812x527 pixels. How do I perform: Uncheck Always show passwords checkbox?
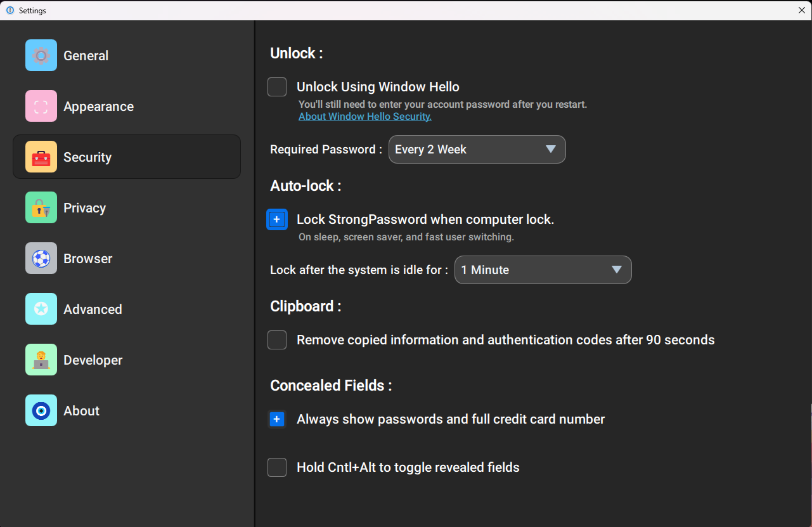pyautogui.click(x=277, y=419)
